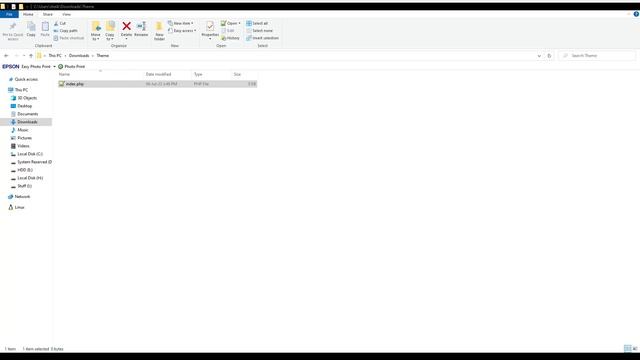
Task: Switch to the View ribbon tab
Action: click(67, 14)
